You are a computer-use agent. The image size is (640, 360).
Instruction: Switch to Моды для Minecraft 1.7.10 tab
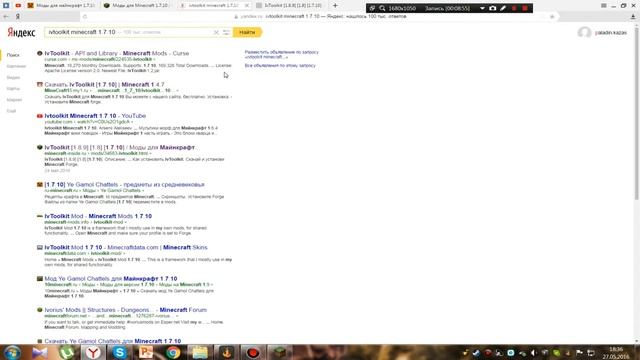pyautogui.click(x=136, y=5)
